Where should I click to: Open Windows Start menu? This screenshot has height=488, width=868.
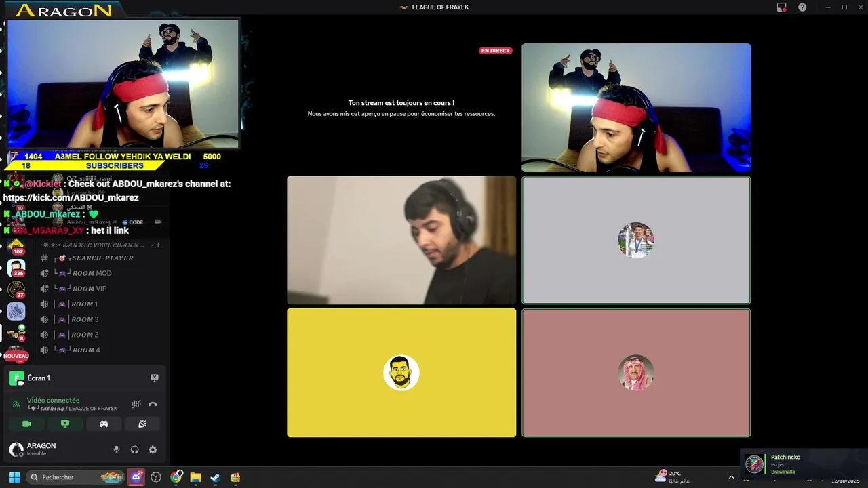point(14,477)
